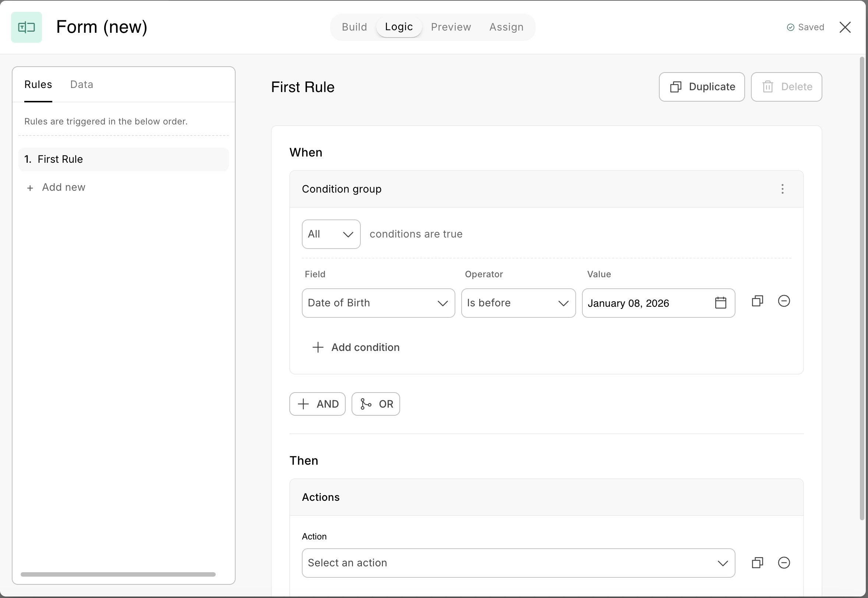Screen dimensions: 868x598
Task: Open the All conditions dropdown
Action: (x=331, y=234)
